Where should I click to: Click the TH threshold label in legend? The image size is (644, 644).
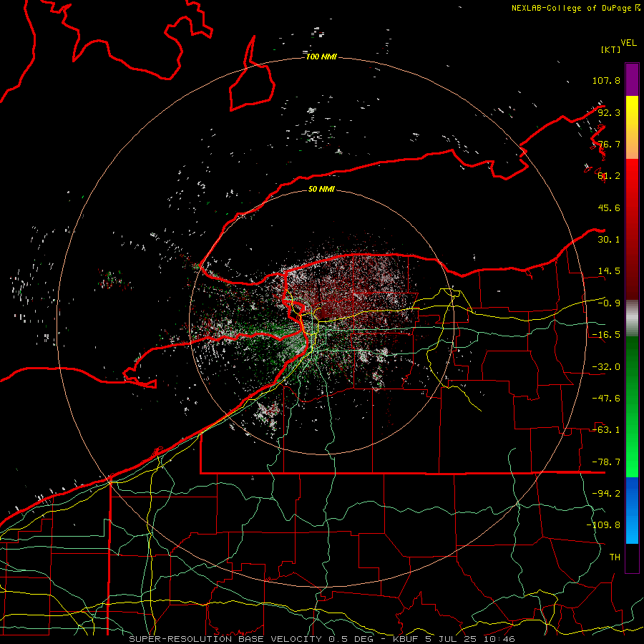click(x=615, y=557)
